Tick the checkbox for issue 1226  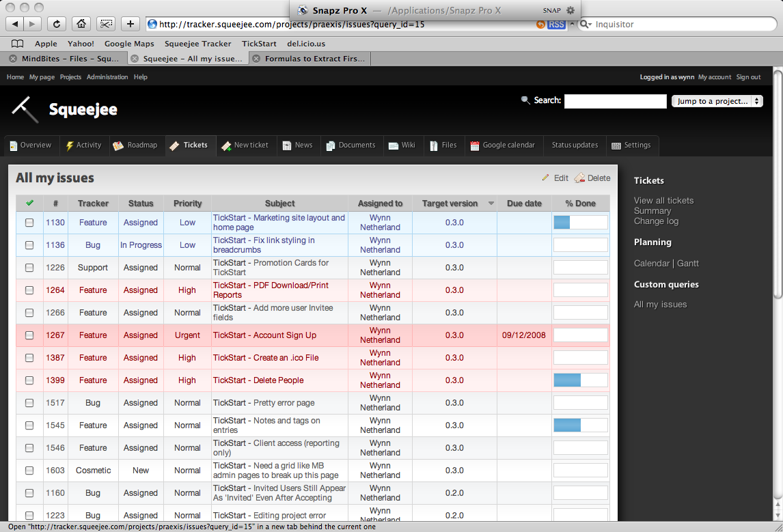29,268
